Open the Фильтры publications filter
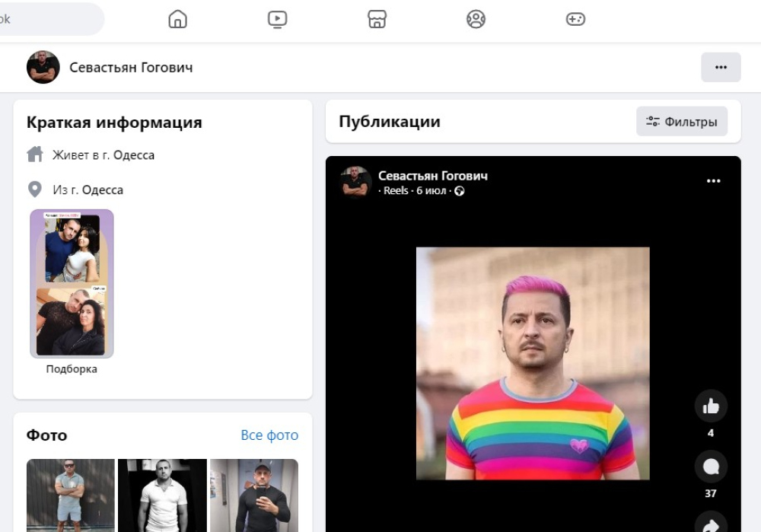 [x=682, y=122]
